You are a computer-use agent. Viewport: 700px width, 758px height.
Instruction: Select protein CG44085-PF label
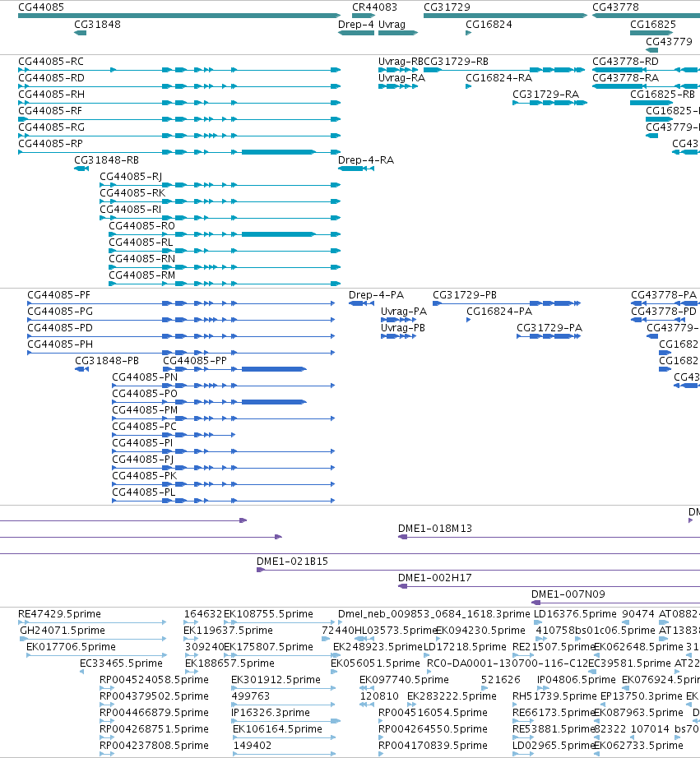[58, 295]
